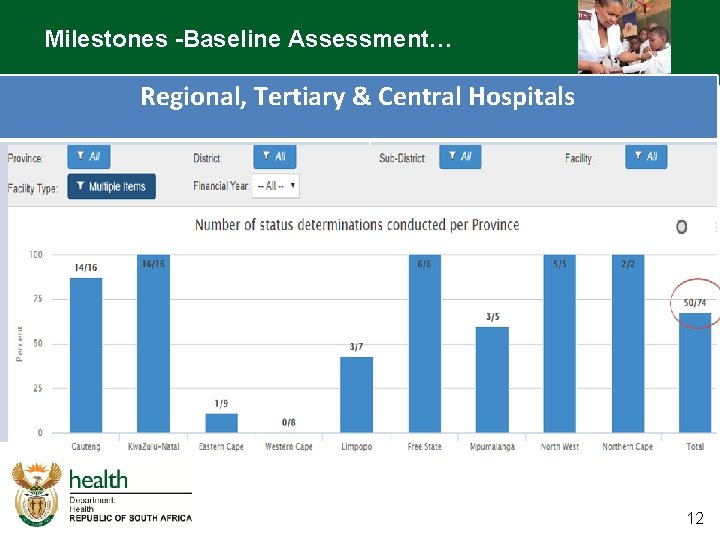Click the KwaZulu-Natal axis label
Image resolution: width=720 pixels, height=540 pixels.
153,446
